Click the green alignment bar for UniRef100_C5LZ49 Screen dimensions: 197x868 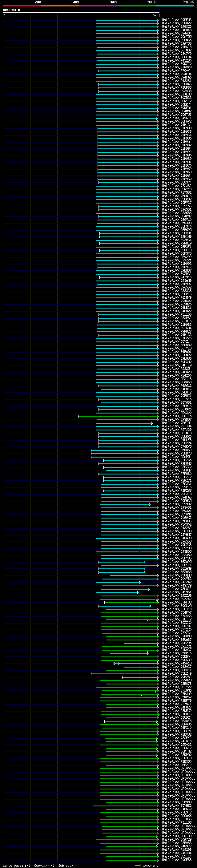tap(125, 674)
